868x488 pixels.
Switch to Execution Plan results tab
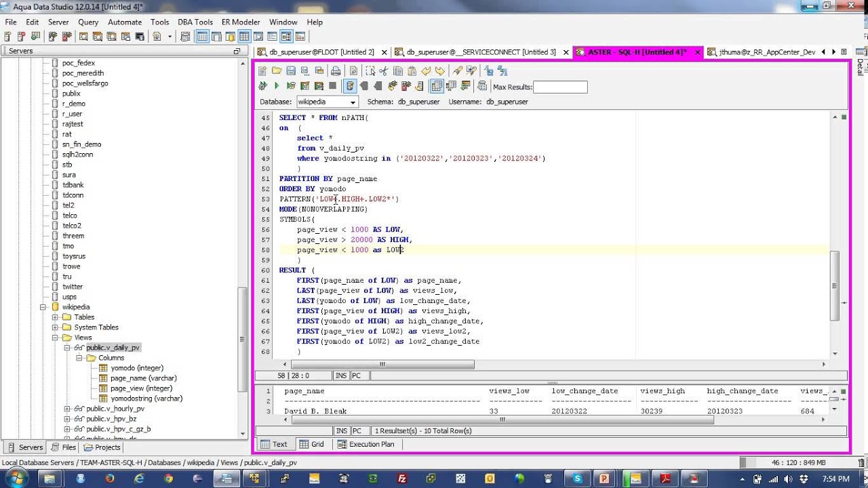(x=366, y=445)
